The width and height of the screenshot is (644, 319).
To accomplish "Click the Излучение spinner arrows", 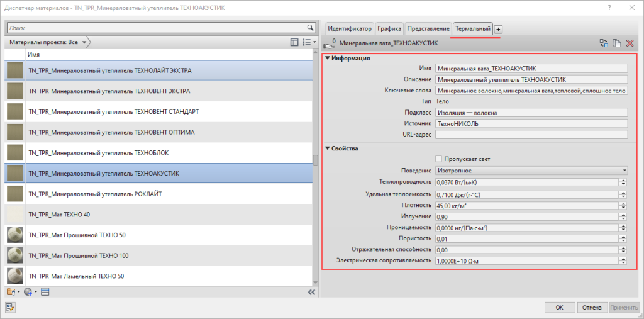I will tap(623, 216).
